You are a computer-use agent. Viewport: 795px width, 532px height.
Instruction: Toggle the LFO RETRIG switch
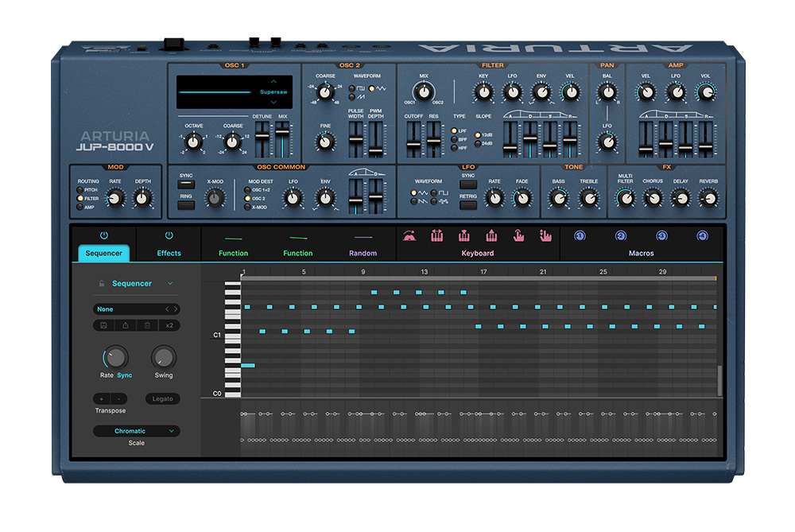(468, 205)
